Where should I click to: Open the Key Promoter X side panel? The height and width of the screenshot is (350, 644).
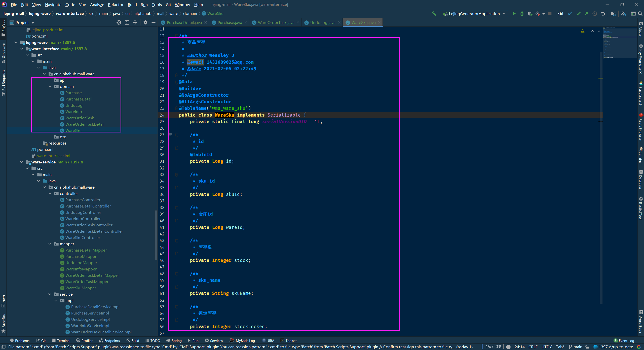641,59
